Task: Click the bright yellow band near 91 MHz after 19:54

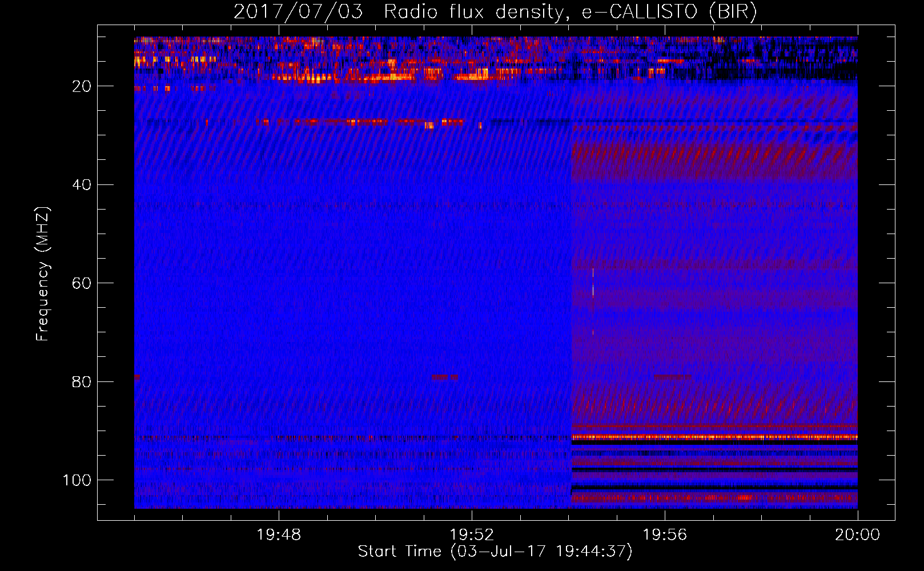Action: point(714,437)
